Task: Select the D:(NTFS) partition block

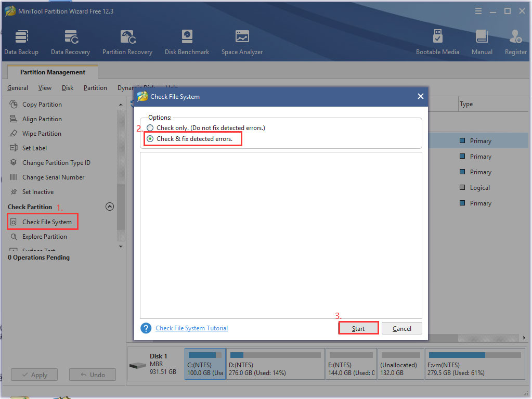Action: pos(275,364)
